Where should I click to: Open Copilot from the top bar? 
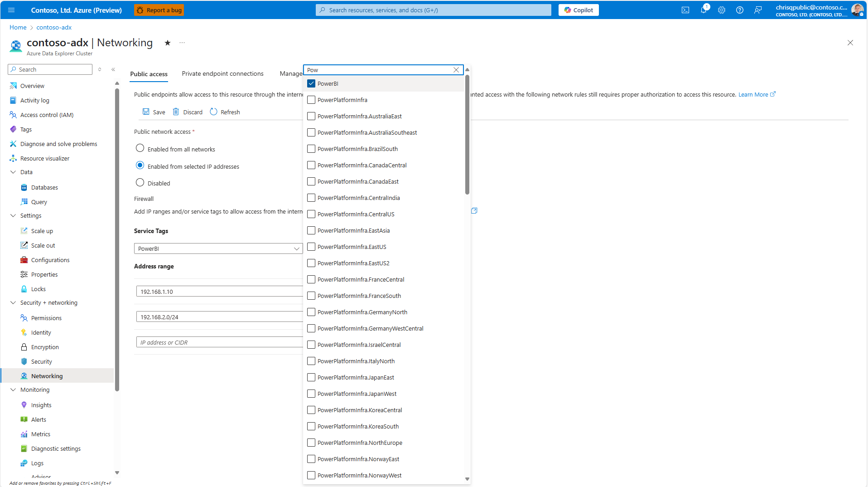579,10
